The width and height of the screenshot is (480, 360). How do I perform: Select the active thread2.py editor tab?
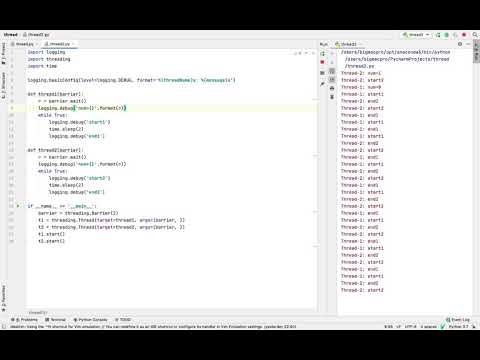click(59, 44)
